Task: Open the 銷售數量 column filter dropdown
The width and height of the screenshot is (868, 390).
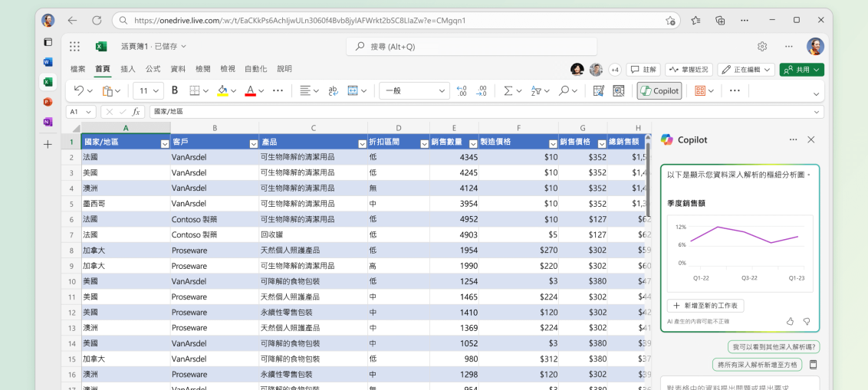Action: (x=473, y=144)
